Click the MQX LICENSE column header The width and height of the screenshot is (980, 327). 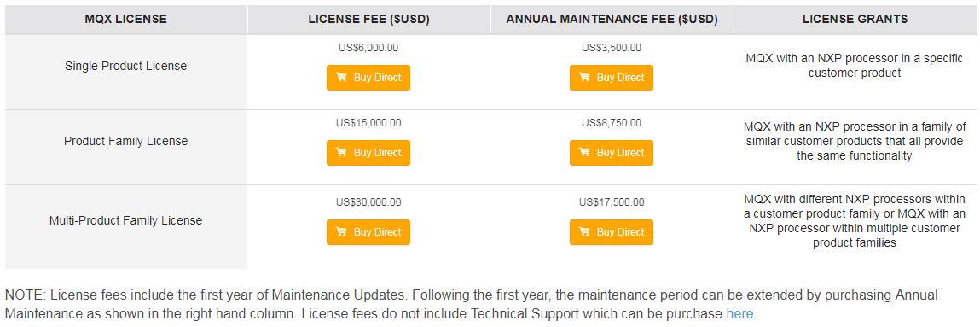[x=125, y=20]
